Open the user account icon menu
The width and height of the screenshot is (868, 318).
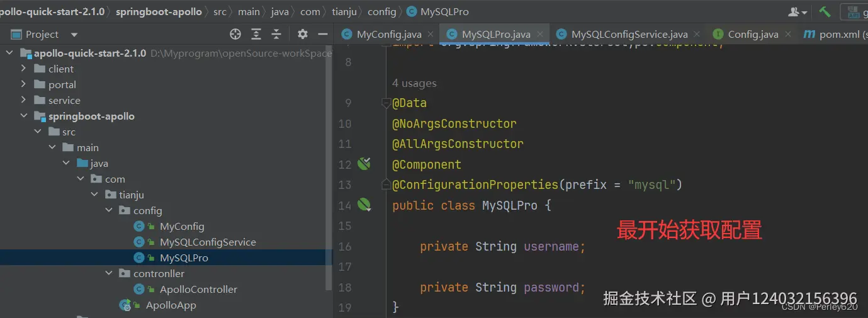pos(798,12)
